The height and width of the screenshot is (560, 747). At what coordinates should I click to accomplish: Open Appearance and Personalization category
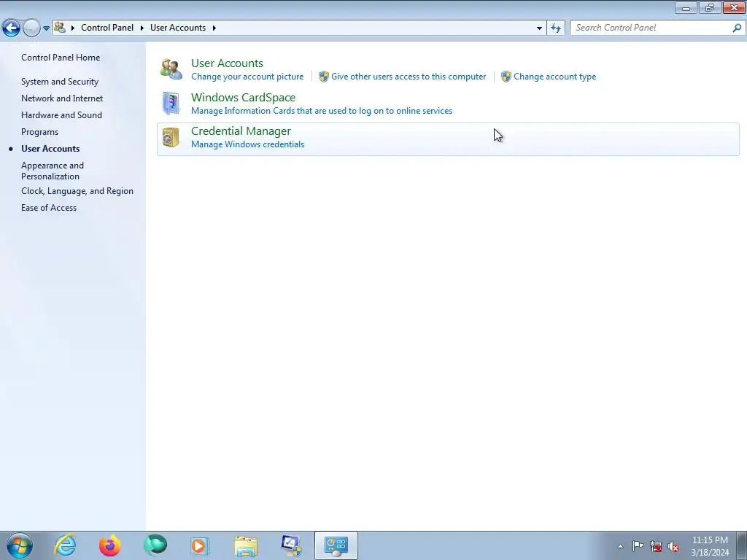point(53,171)
